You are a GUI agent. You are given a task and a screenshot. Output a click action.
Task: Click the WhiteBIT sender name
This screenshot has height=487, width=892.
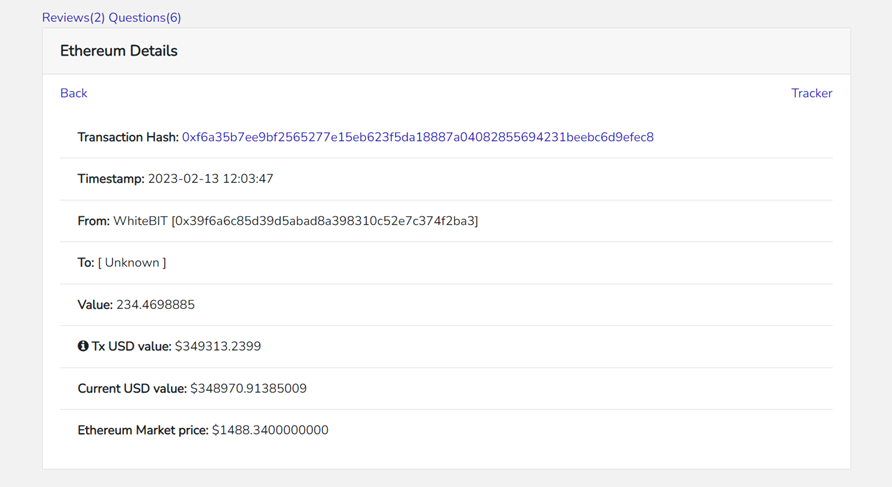click(x=141, y=221)
